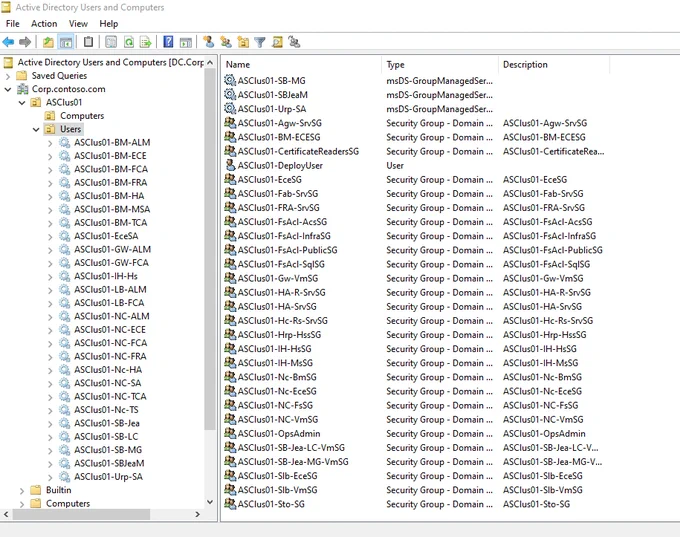Collapse the ASClus01 OU node

click(22, 103)
